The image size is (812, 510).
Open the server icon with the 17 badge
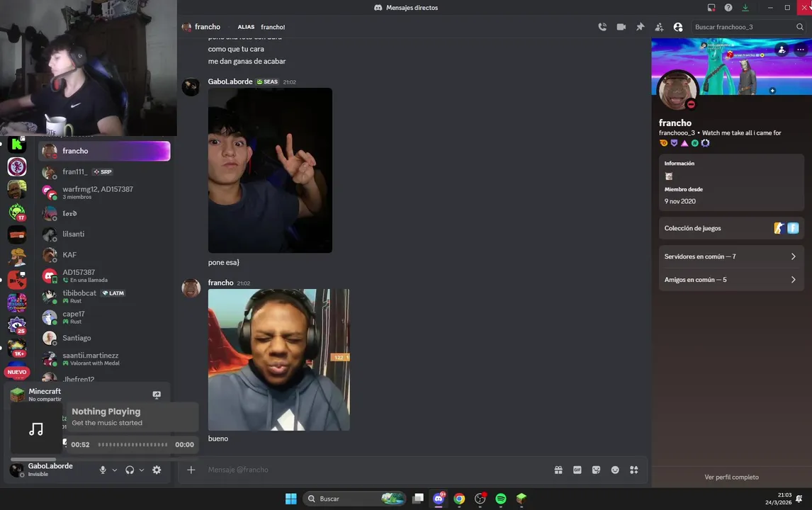(x=17, y=212)
